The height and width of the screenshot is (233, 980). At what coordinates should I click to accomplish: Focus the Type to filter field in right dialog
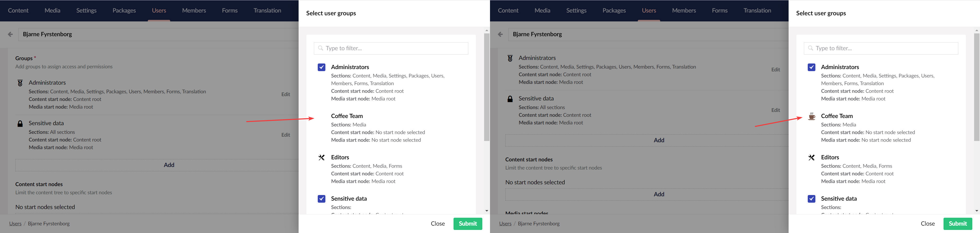(881, 48)
